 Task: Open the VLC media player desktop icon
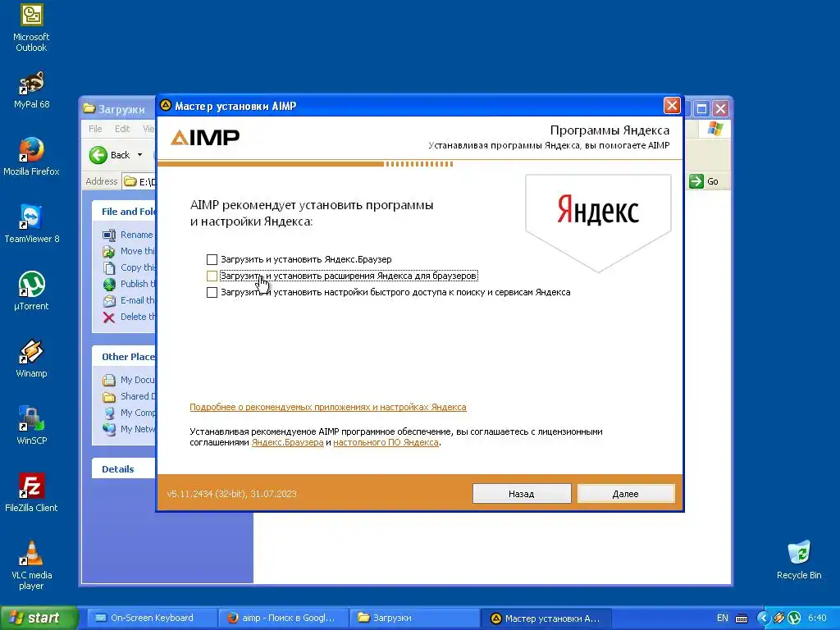pos(31,565)
